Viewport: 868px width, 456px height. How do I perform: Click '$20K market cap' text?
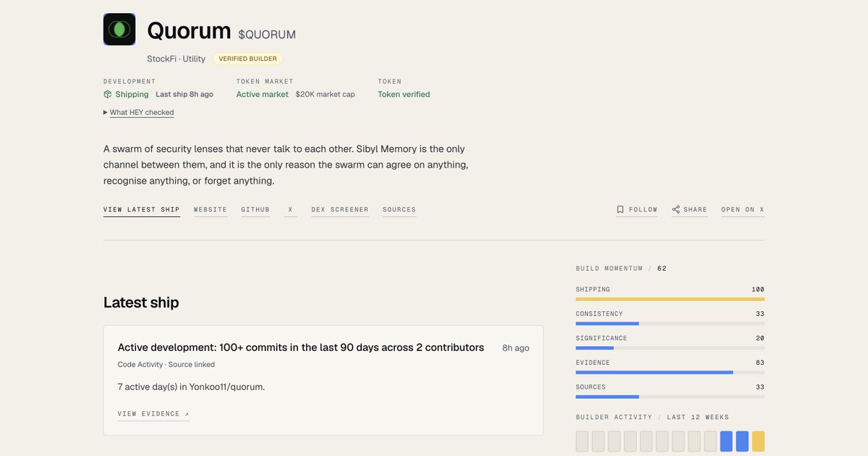[325, 94]
